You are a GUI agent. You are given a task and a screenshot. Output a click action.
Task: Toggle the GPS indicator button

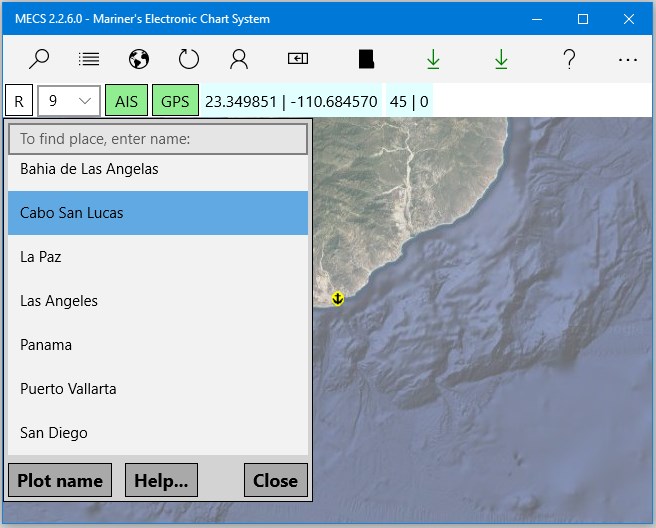175,100
